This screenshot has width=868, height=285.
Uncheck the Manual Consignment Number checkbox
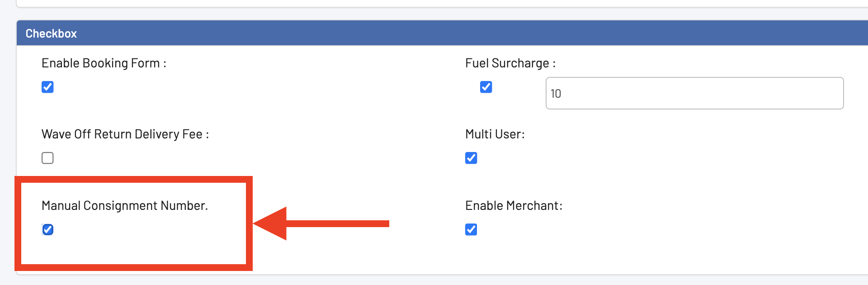47,229
